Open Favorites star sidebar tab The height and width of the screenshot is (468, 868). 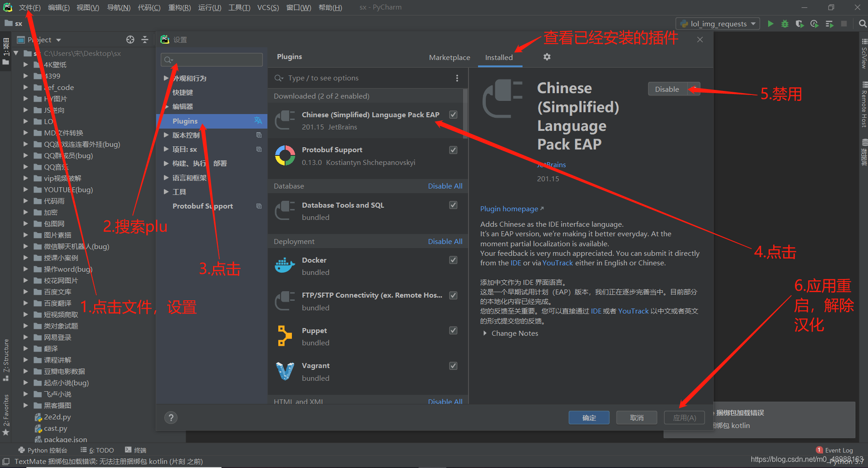[6, 414]
